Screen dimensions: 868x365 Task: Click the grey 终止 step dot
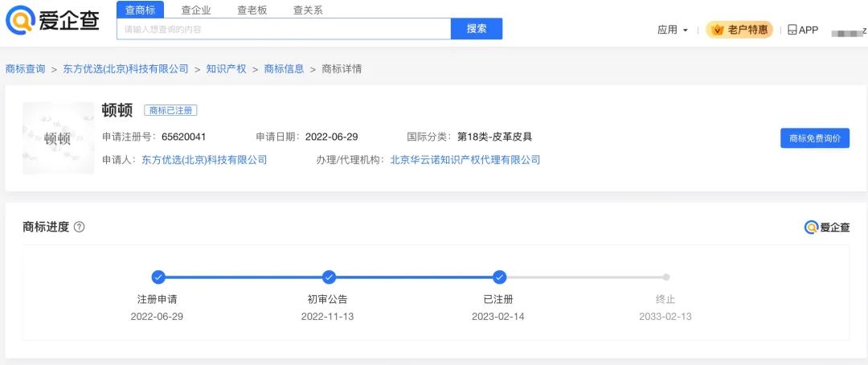[x=665, y=277]
